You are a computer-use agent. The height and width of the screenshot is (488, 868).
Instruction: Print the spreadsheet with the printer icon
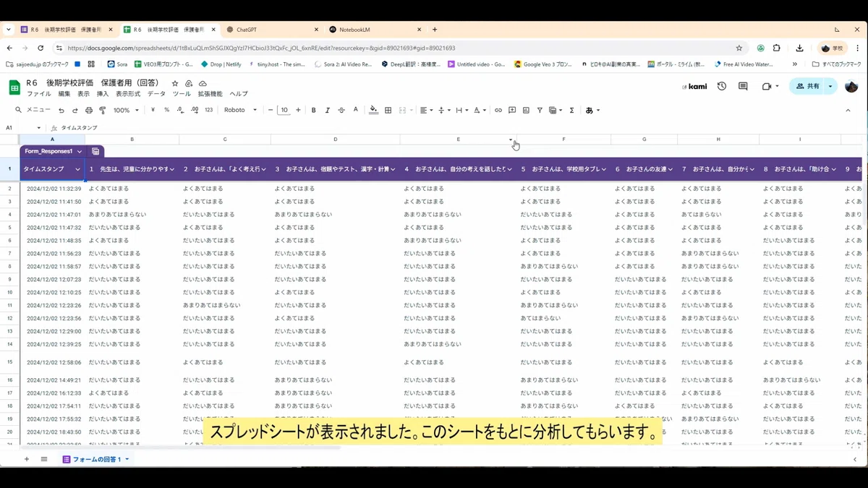[x=89, y=111]
